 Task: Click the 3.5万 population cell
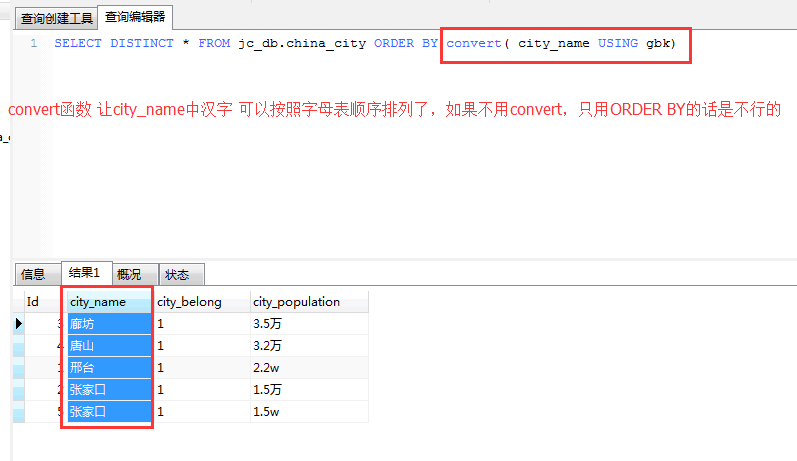point(309,324)
